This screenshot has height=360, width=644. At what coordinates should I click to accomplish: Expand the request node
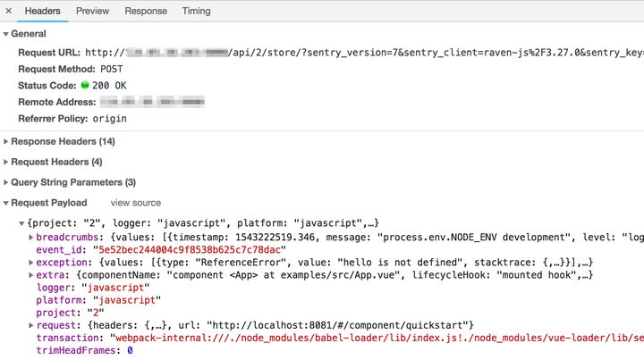30,325
